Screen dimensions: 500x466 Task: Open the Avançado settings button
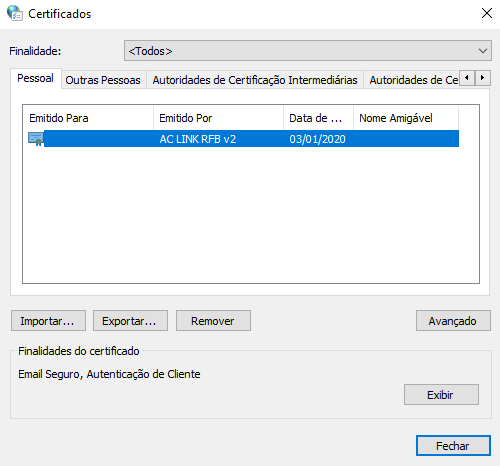click(453, 321)
